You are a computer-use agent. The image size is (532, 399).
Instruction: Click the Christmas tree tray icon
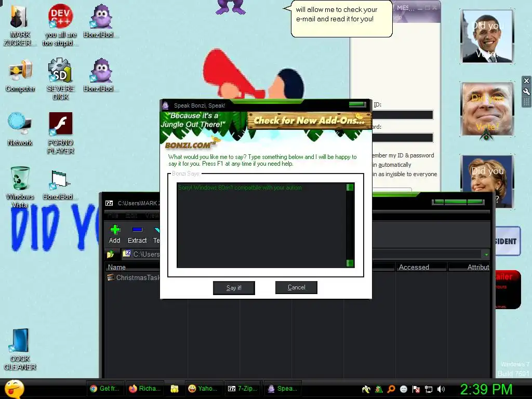tap(379, 389)
